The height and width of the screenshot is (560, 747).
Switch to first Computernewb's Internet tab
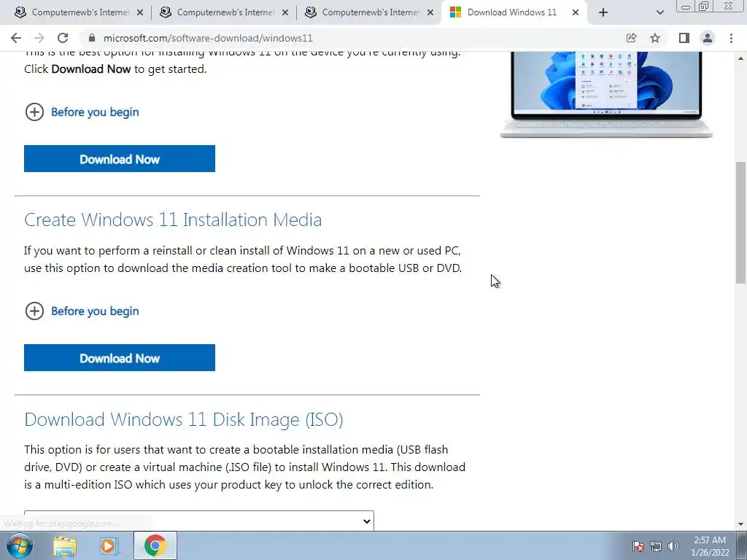[x=79, y=12]
